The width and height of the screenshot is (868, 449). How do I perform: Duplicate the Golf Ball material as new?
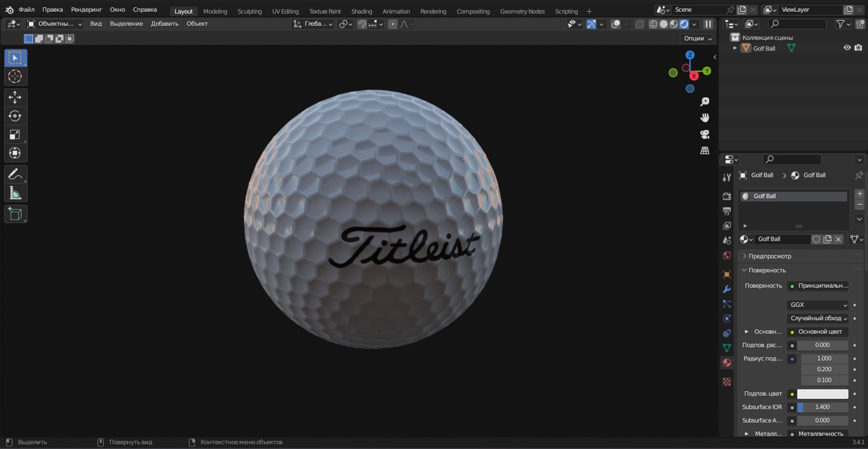[x=827, y=239]
